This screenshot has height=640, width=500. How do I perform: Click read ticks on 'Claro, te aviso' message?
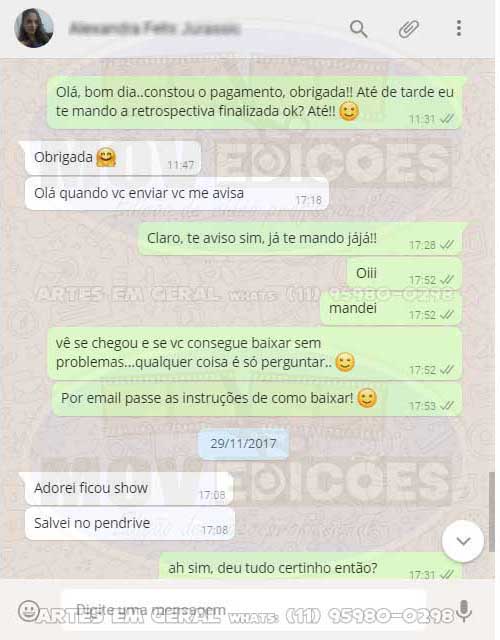point(447,244)
